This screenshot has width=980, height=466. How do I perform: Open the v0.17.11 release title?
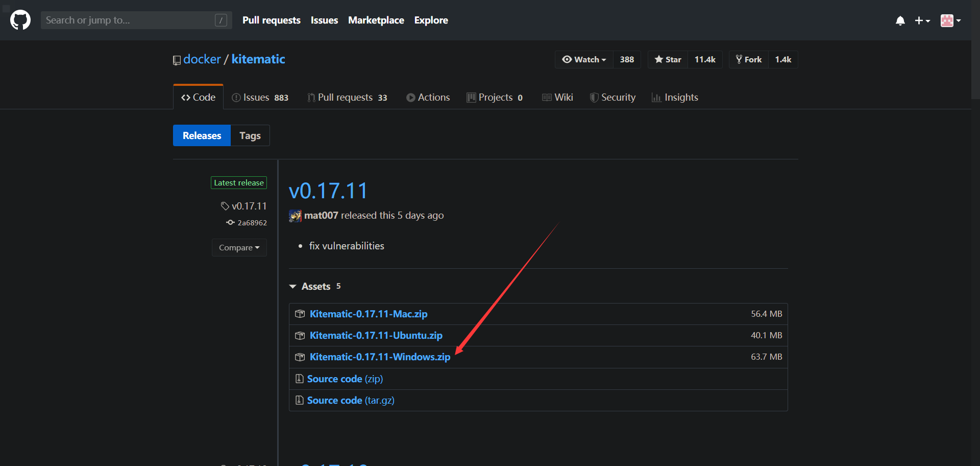coord(328,191)
